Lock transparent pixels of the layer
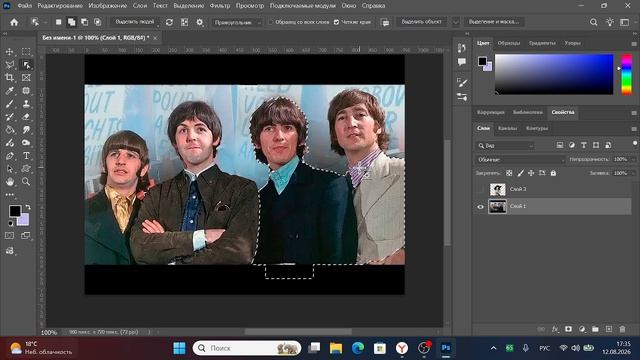 (509, 173)
